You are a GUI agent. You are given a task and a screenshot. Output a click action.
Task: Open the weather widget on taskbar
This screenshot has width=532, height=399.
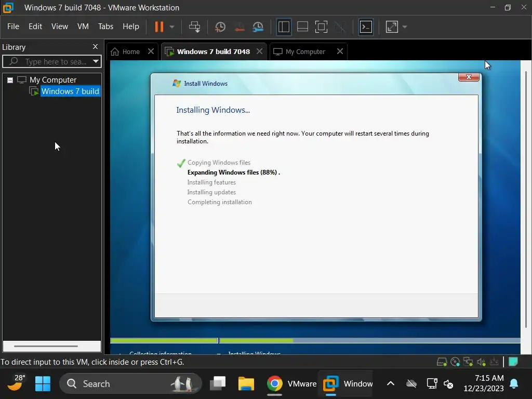coord(16,383)
